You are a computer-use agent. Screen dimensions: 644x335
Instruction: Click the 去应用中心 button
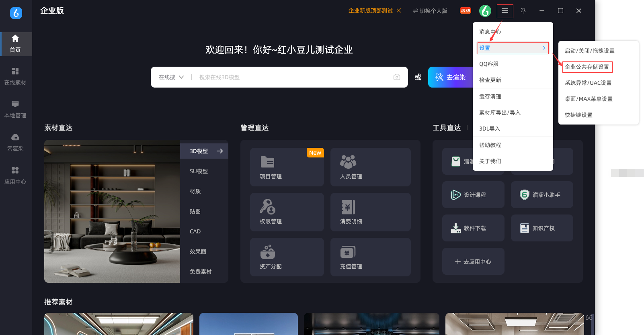[473, 261]
